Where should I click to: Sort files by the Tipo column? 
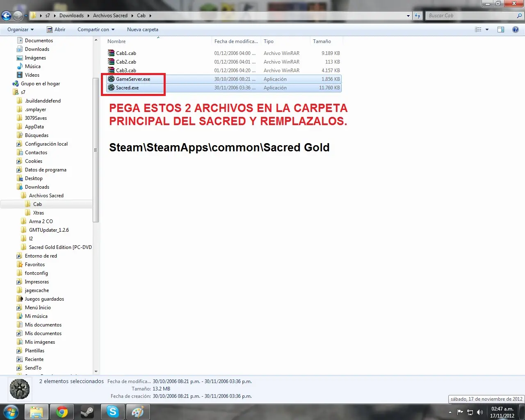pos(285,41)
